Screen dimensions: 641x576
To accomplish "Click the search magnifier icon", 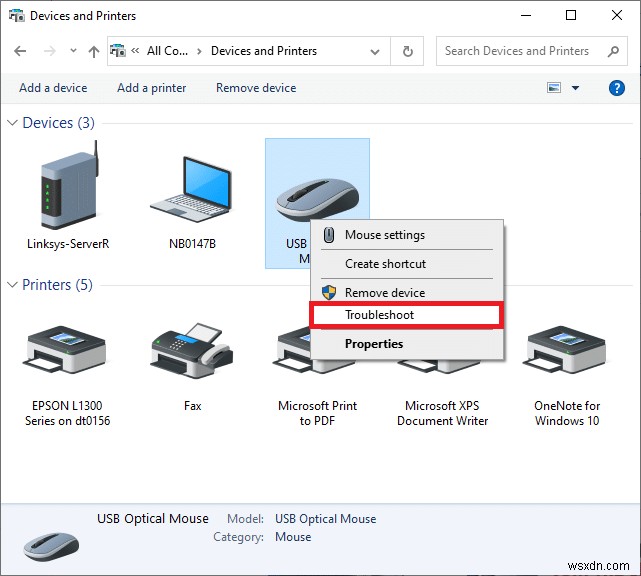I will tap(613, 51).
